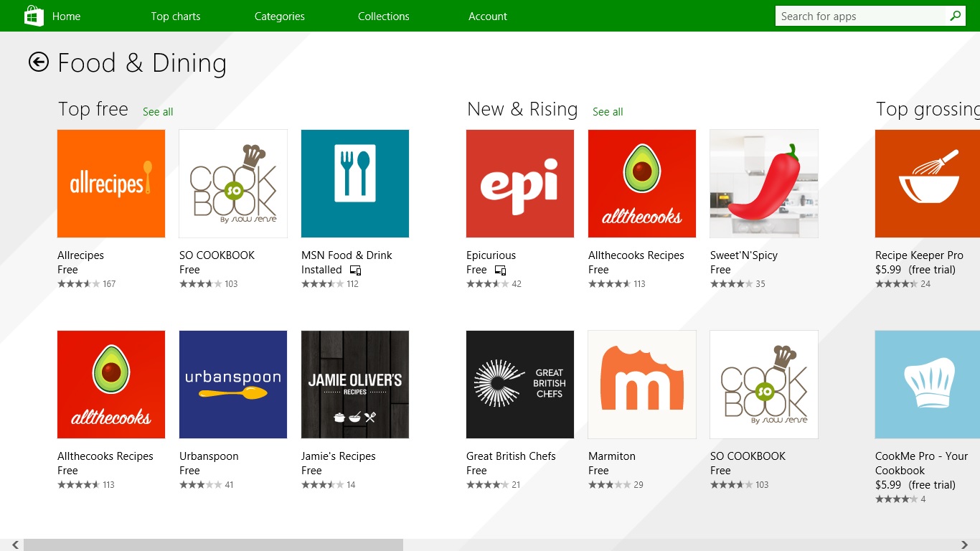Click the device icon beside MSN Installed
Image resolution: width=980 pixels, height=551 pixels.
point(355,270)
